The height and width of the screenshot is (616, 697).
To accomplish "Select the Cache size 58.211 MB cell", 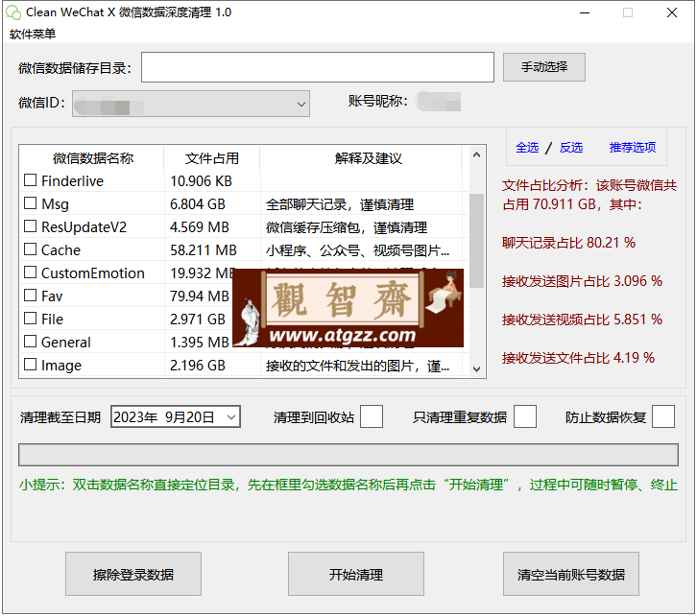I will coord(204,250).
